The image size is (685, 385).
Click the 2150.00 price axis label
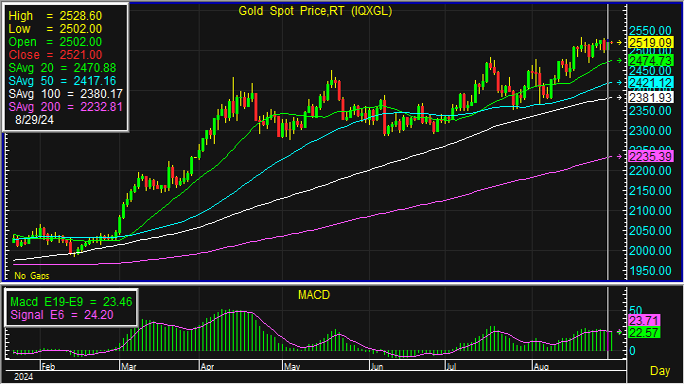click(x=650, y=191)
